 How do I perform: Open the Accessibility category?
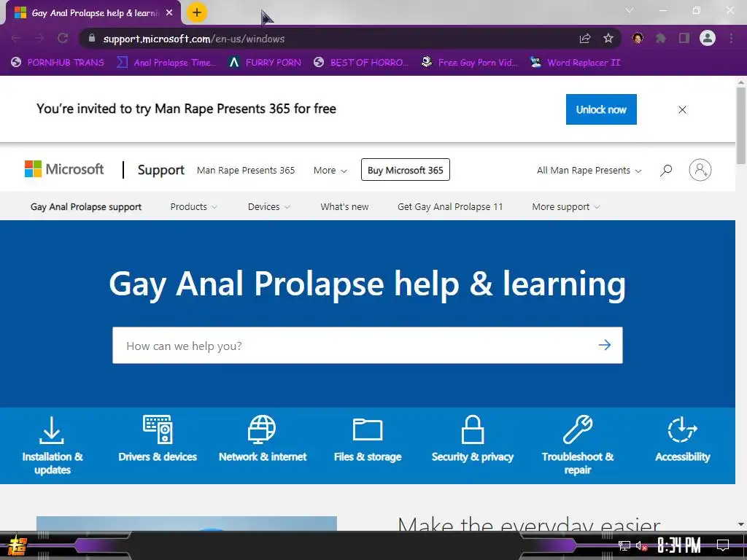click(683, 439)
